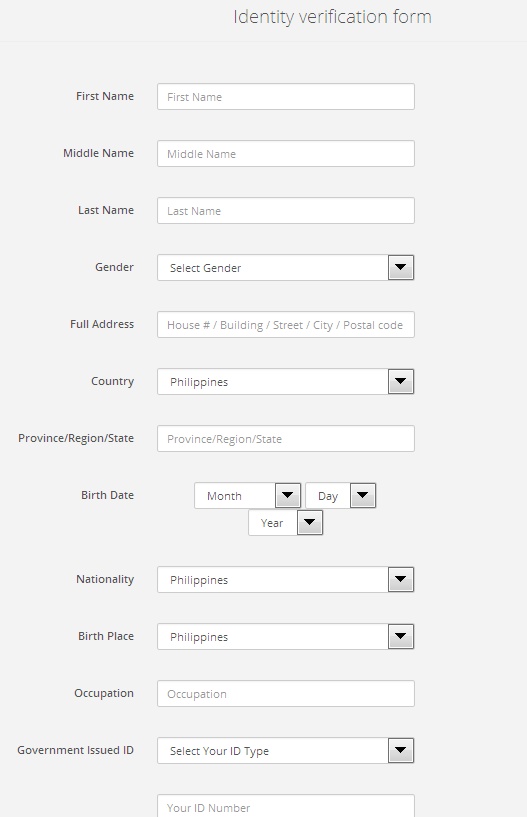Open the birth Month dropdown

pos(248,496)
